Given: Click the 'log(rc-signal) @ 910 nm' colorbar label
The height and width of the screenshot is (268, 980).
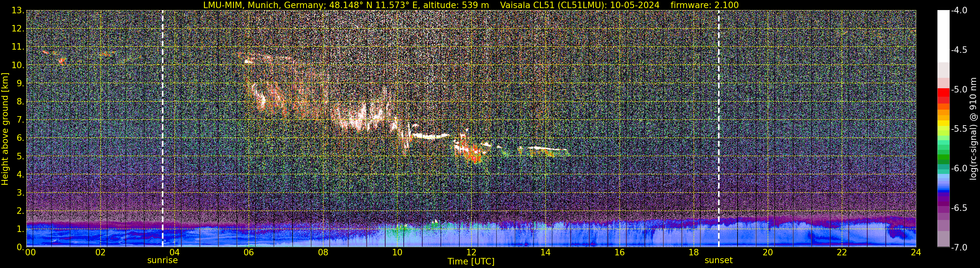Looking at the screenshot, I should click(x=973, y=129).
